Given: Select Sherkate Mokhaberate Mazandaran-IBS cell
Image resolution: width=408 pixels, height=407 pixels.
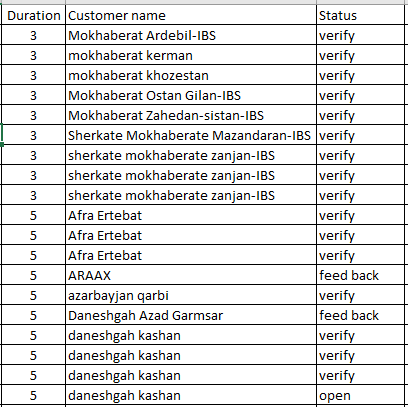Looking at the screenshot, I should point(191,135).
